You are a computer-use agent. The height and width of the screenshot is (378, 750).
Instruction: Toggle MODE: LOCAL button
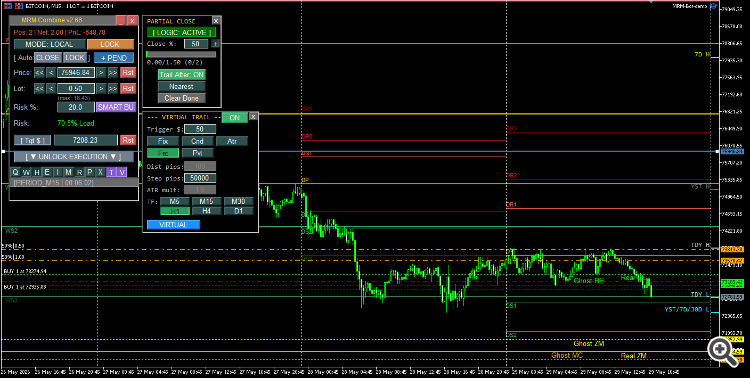(x=49, y=44)
